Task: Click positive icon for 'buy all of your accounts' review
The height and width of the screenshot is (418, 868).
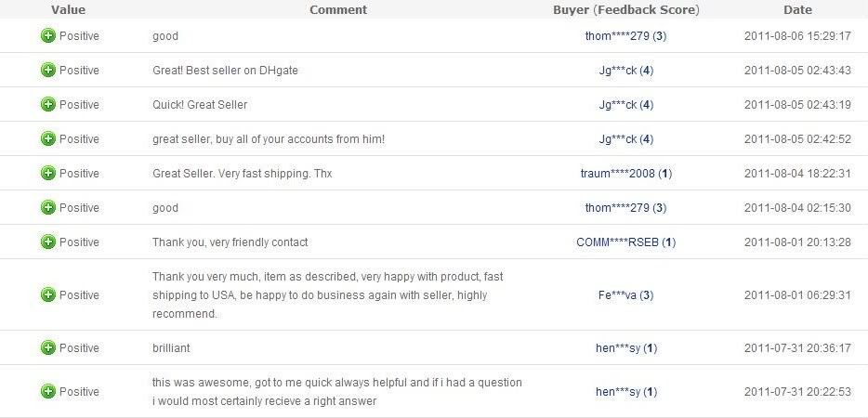Action: (48, 139)
